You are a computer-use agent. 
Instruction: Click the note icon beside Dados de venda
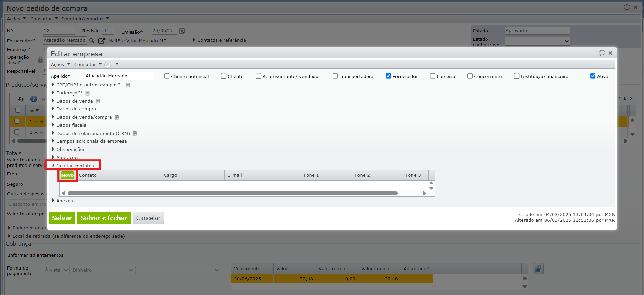click(98, 101)
